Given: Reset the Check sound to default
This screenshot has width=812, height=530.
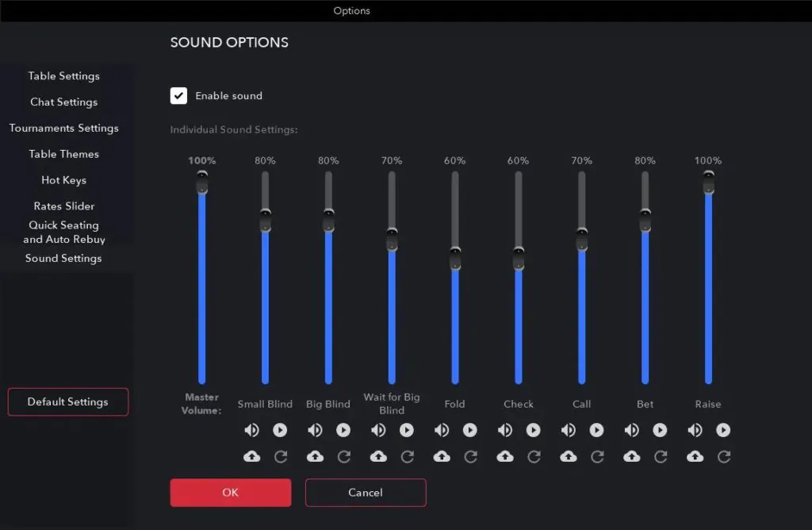Looking at the screenshot, I should [x=534, y=456].
